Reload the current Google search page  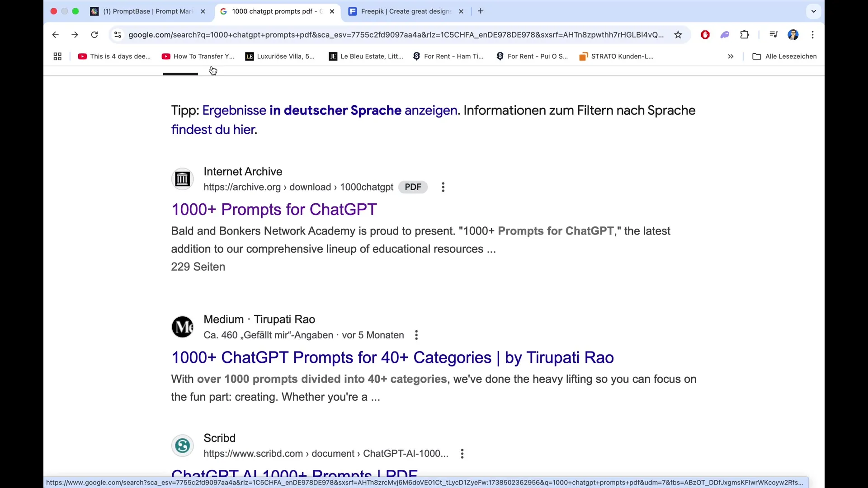[x=94, y=35]
